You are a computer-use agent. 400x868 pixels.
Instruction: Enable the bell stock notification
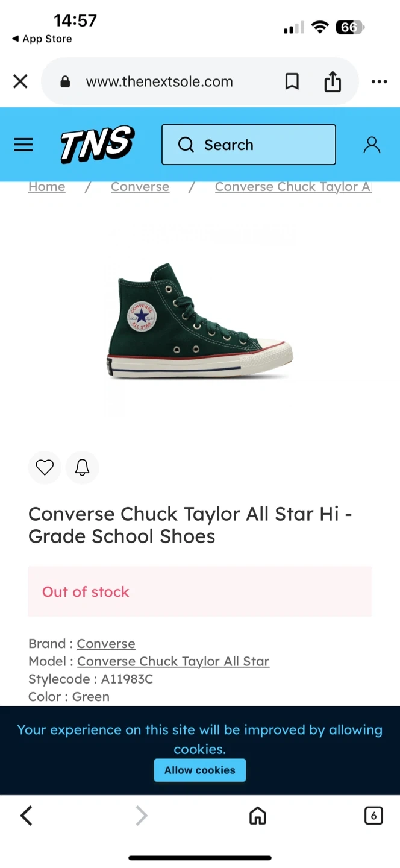click(x=82, y=467)
